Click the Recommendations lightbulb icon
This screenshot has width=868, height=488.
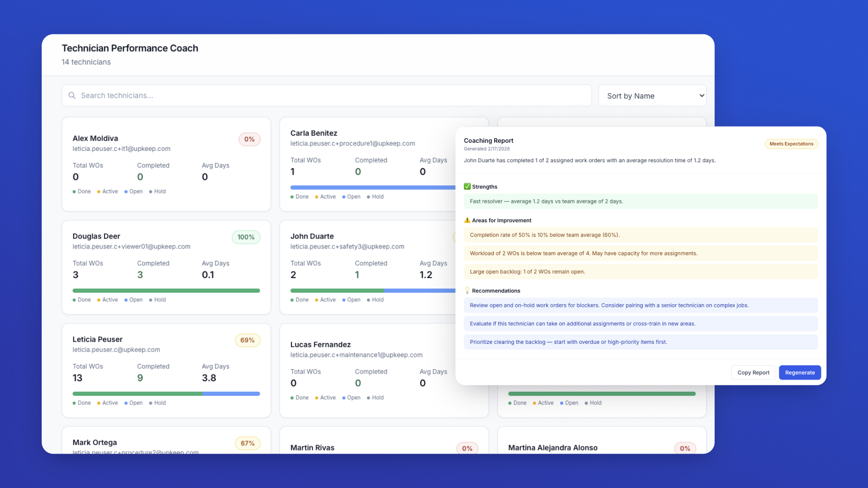click(467, 291)
